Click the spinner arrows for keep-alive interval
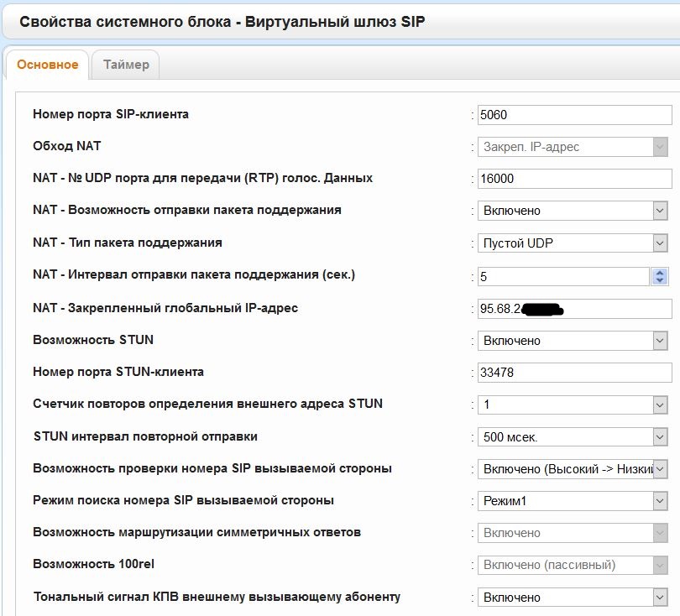The height and width of the screenshot is (616, 680). point(660,276)
